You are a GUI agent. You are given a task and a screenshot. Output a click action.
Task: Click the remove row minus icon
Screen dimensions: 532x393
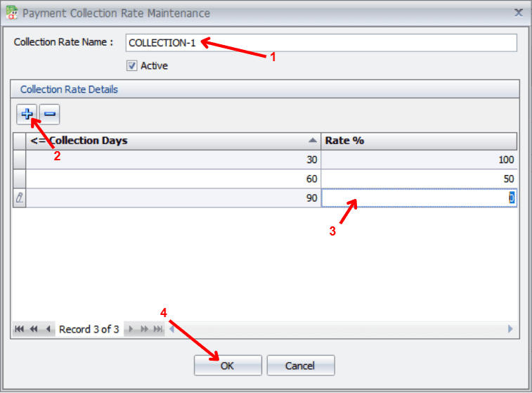[50, 113]
